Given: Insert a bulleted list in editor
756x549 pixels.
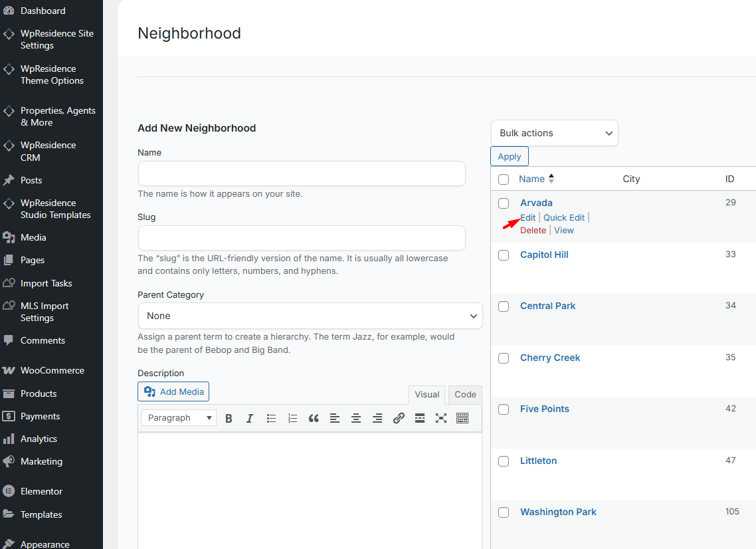Looking at the screenshot, I should pos(271,418).
